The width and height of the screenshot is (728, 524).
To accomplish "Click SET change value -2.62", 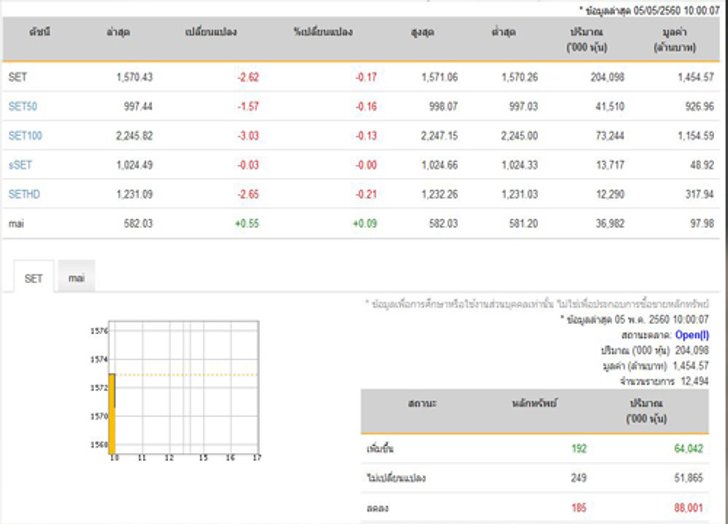I will pyautogui.click(x=248, y=77).
